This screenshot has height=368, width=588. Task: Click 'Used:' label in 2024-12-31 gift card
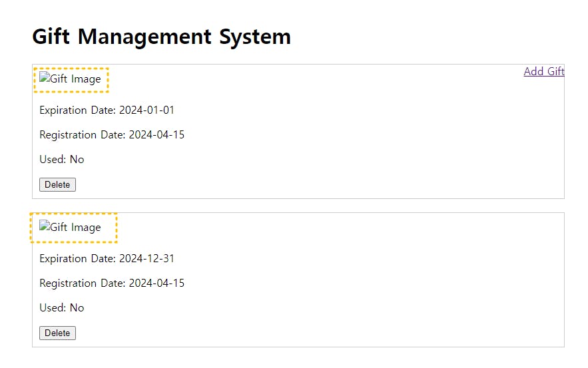pos(53,307)
